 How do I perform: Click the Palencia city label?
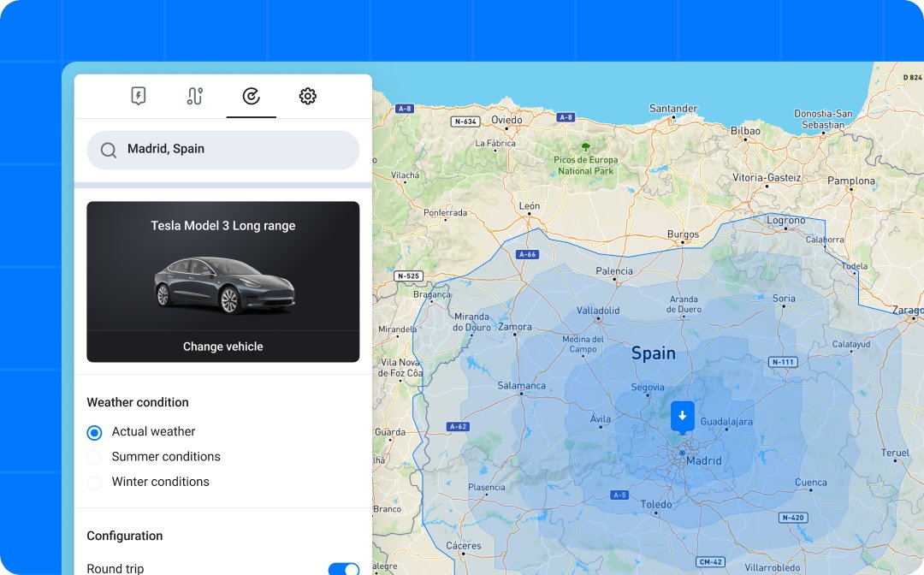point(614,271)
